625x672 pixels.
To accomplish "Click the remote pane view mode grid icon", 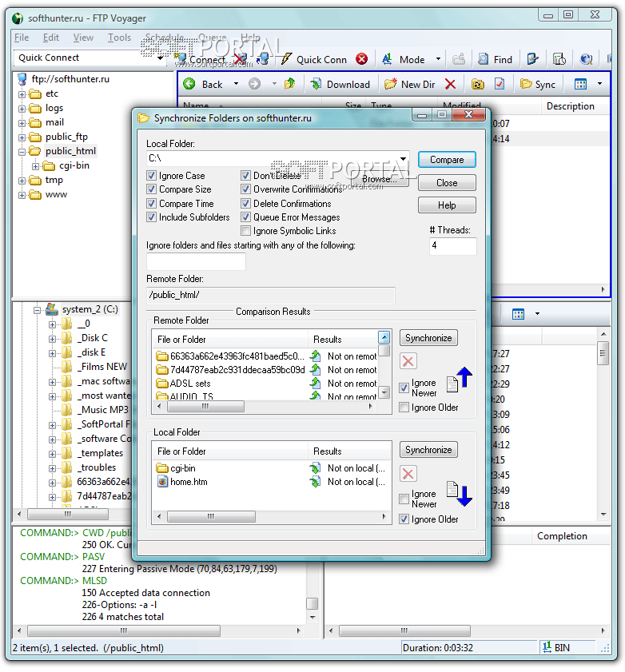I will coord(580,84).
